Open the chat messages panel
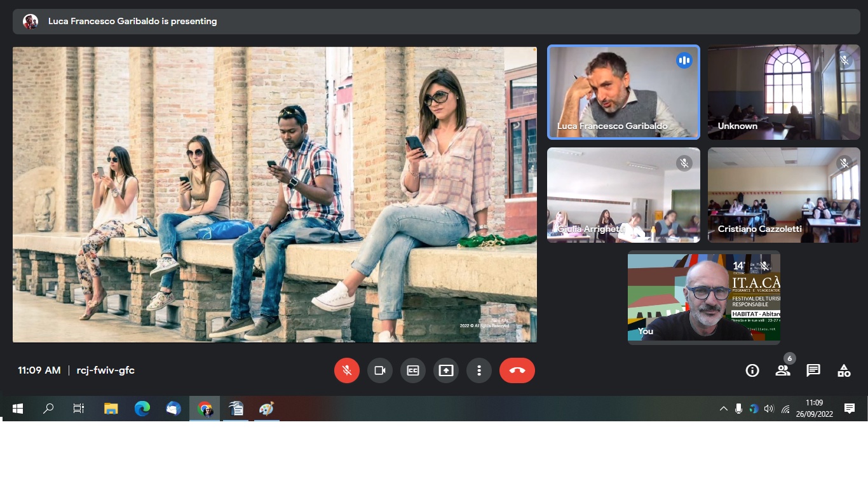This screenshot has width=868, height=488. [x=813, y=370]
